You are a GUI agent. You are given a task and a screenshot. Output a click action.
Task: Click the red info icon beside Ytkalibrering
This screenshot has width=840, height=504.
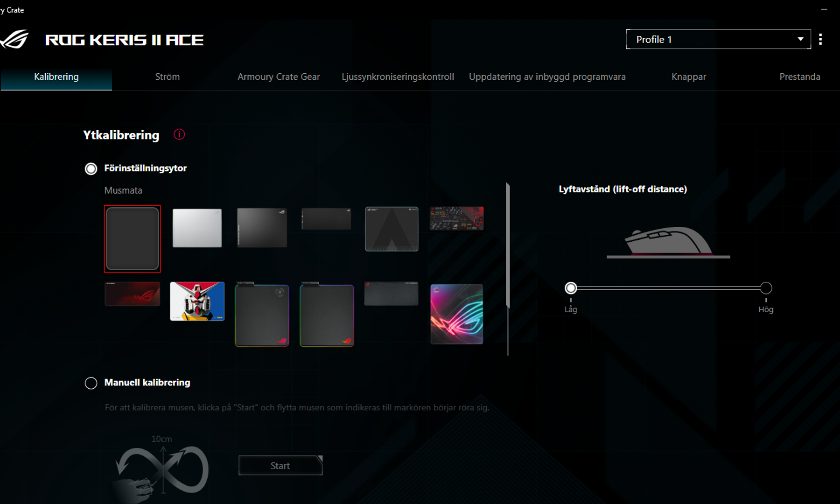coord(179,134)
